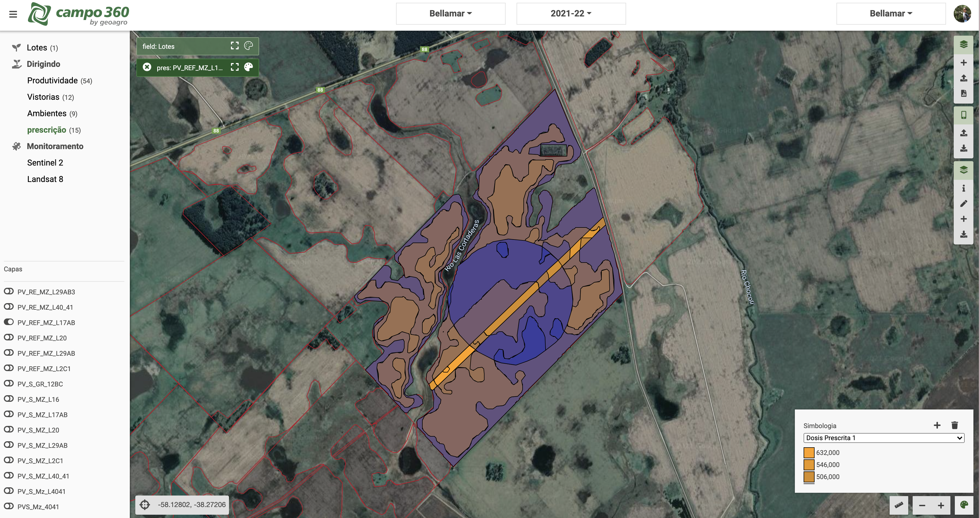
Task: Click the campo360 logo
Action: [78, 14]
